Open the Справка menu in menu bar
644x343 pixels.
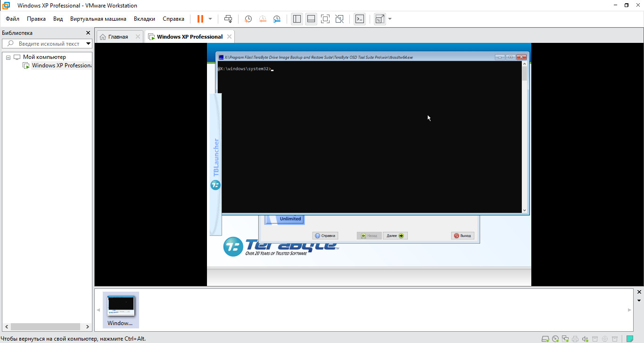point(173,19)
